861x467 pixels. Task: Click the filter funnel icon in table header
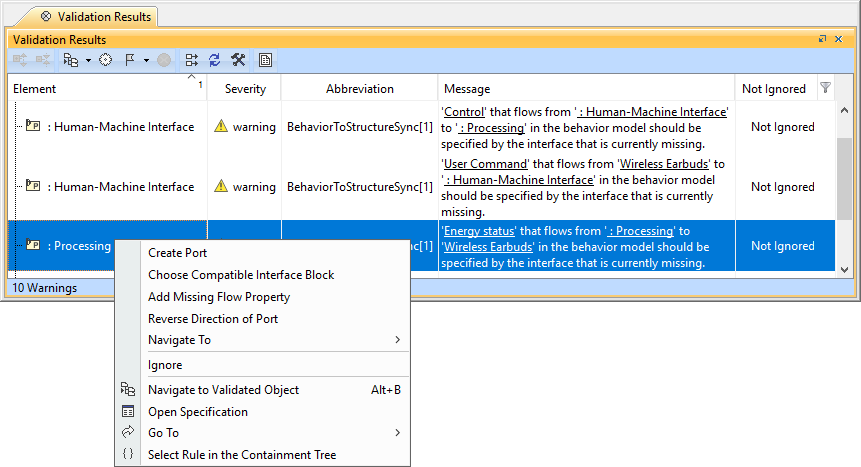click(825, 88)
